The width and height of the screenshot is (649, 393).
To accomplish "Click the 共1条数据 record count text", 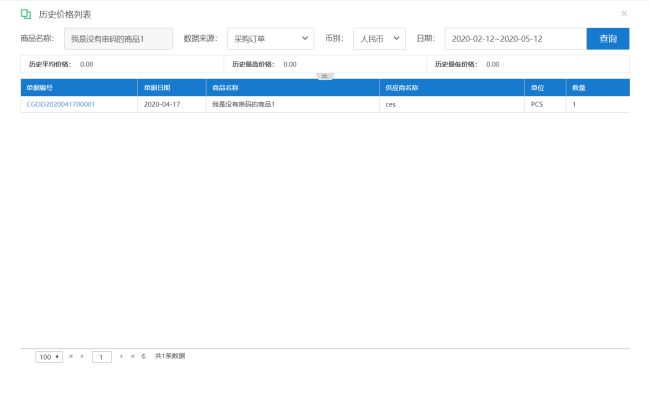I will [170, 356].
